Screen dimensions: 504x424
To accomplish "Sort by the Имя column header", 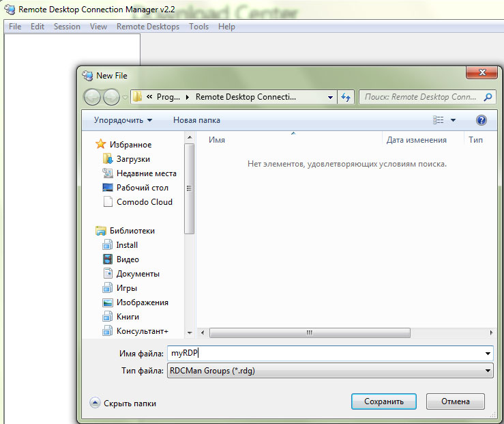I will [x=217, y=139].
